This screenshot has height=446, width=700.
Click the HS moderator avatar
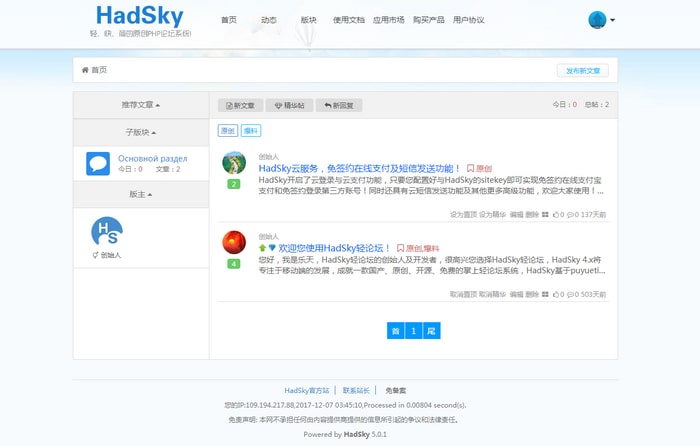[x=107, y=231]
